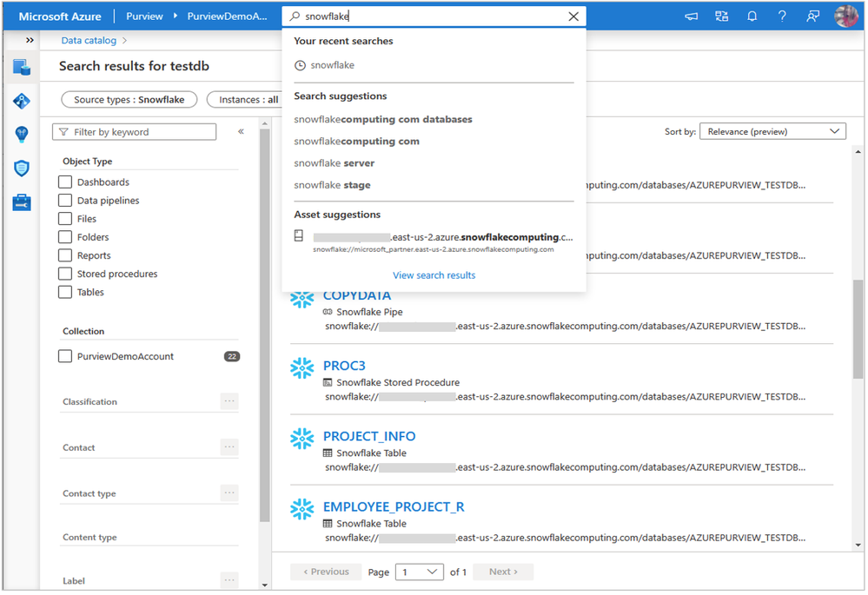Go to the Previous results page
The width and height of the screenshot is (868, 595).
coord(326,572)
